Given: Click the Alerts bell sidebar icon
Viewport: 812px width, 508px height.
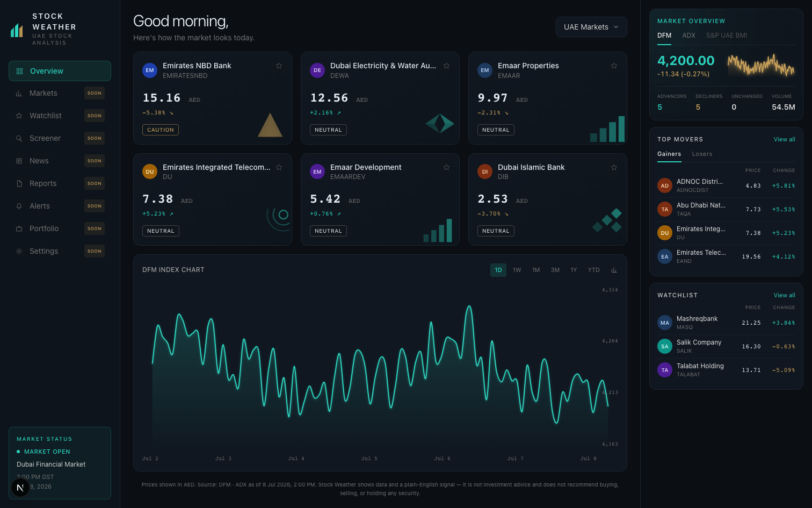Looking at the screenshot, I should click(19, 206).
